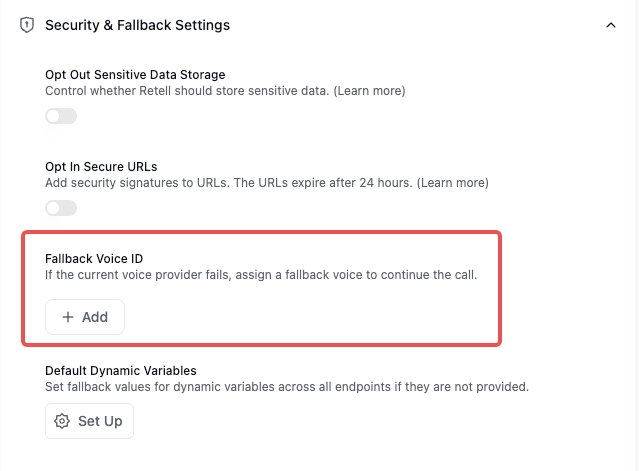The image size is (639, 471).
Task: Click the Add button under Fallback Voice ID
Action: (x=85, y=317)
